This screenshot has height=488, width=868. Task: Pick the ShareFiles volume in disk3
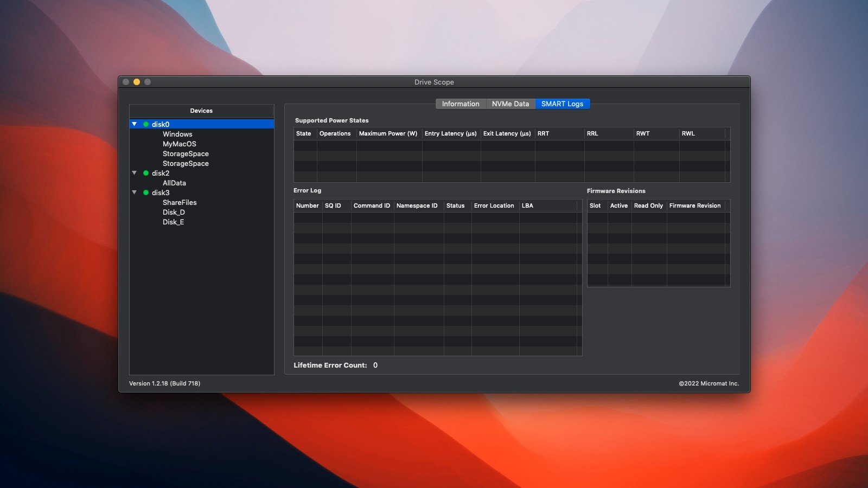pyautogui.click(x=180, y=202)
